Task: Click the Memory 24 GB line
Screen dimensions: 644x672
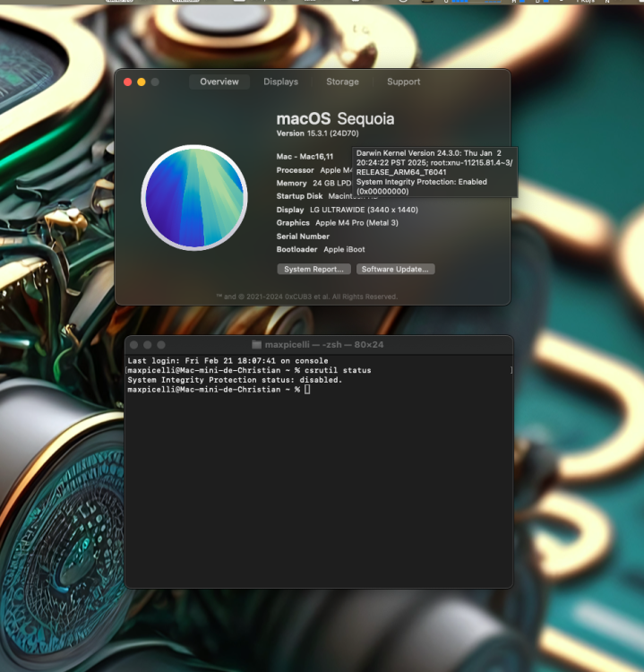Action: [313, 183]
